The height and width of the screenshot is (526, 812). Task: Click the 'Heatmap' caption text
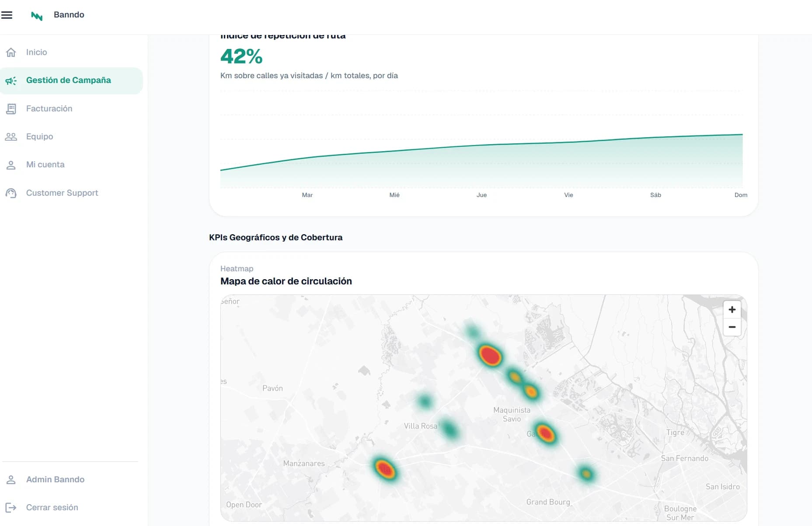point(237,269)
